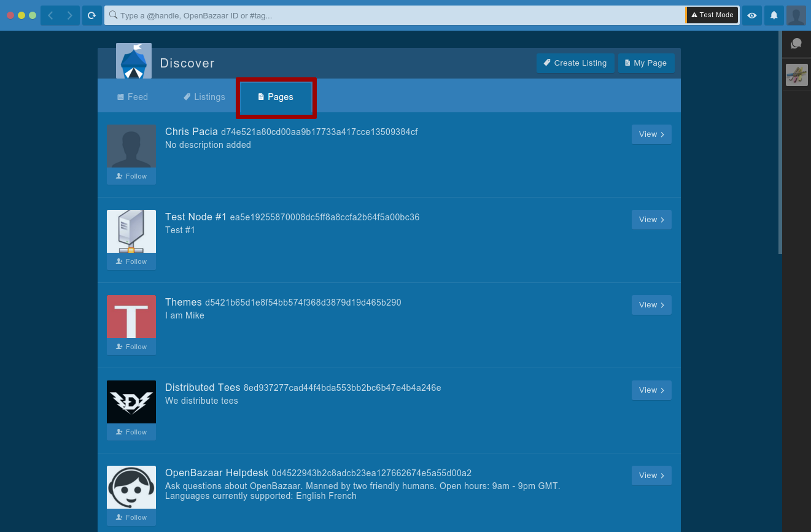Screen dimensions: 811x532
Task: Focus the handle or OpenBazaar ID search field
Action: tap(395, 15)
